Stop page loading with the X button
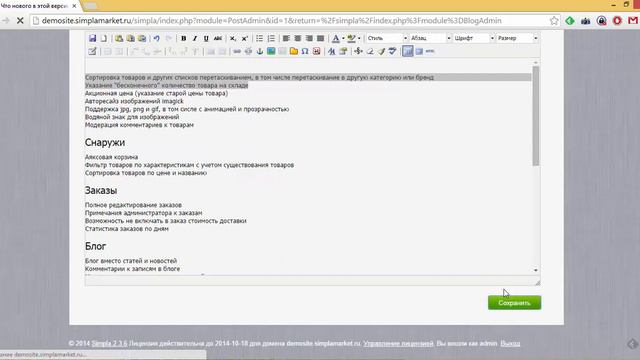The width and height of the screenshot is (640, 360). point(20,20)
